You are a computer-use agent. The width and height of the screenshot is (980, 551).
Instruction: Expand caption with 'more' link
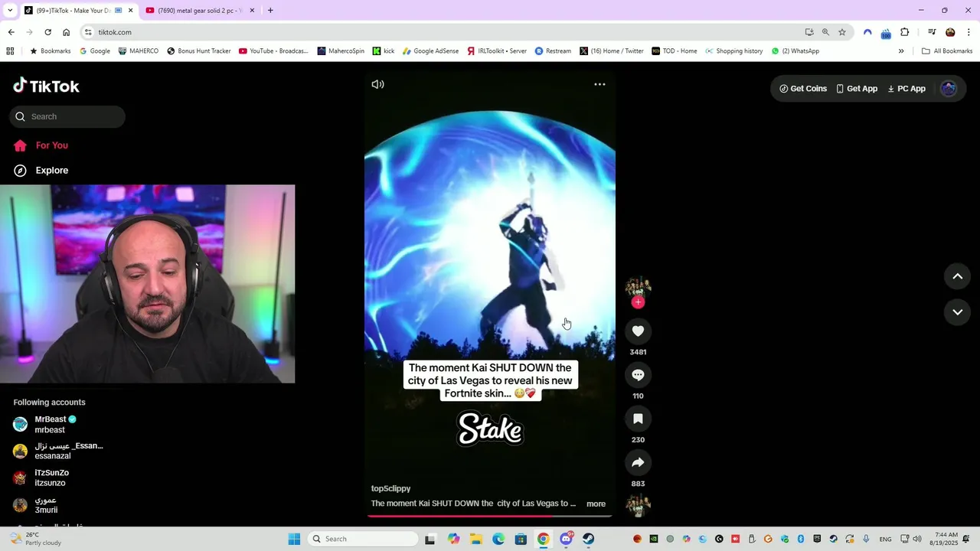(x=596, y=504)
